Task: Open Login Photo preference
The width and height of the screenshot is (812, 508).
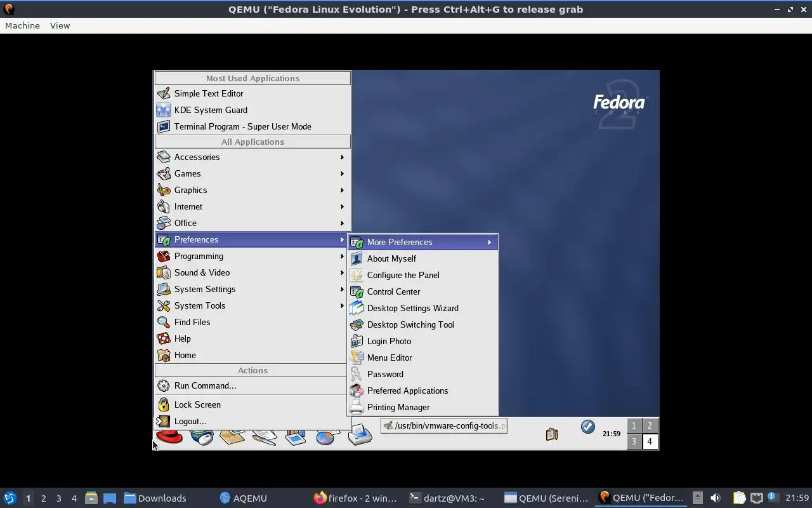Action: pyautogui.click(x=423, y=341)
